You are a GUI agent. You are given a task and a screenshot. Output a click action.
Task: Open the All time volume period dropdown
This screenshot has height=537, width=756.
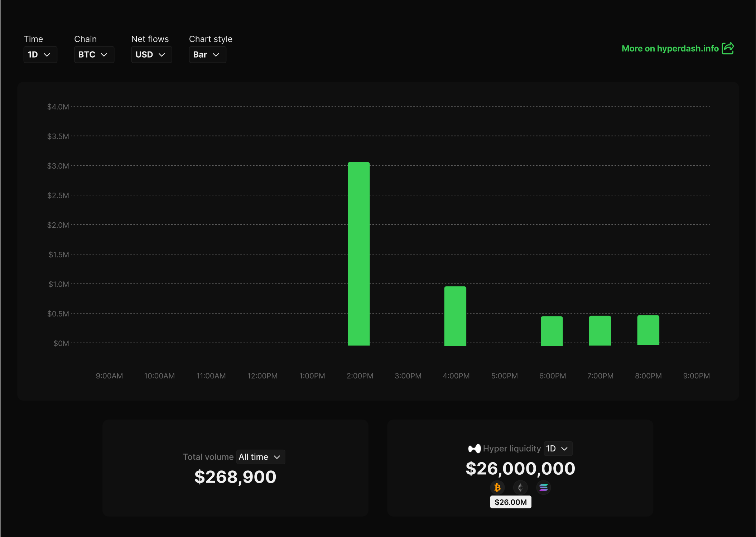click(x=260, y=457)
